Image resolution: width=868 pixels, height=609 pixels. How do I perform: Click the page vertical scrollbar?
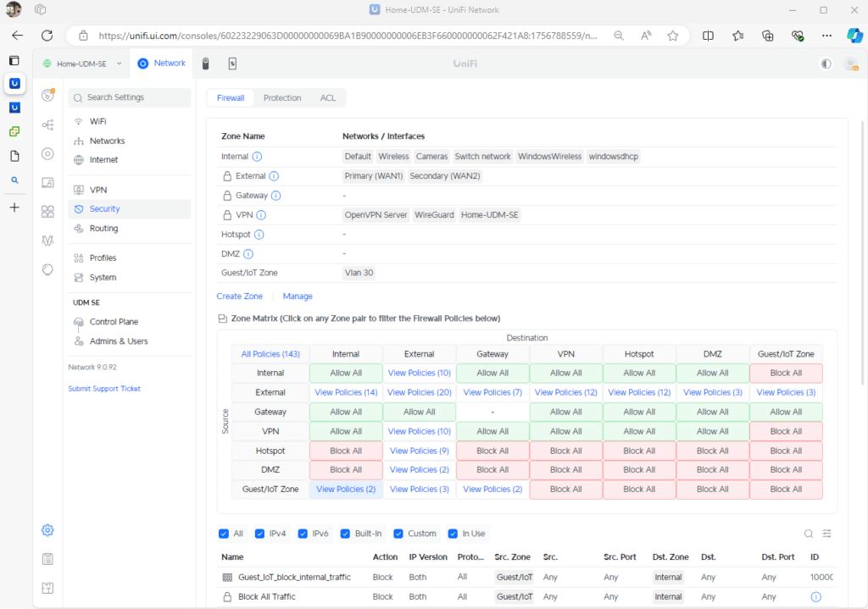[x=862, y=252]
